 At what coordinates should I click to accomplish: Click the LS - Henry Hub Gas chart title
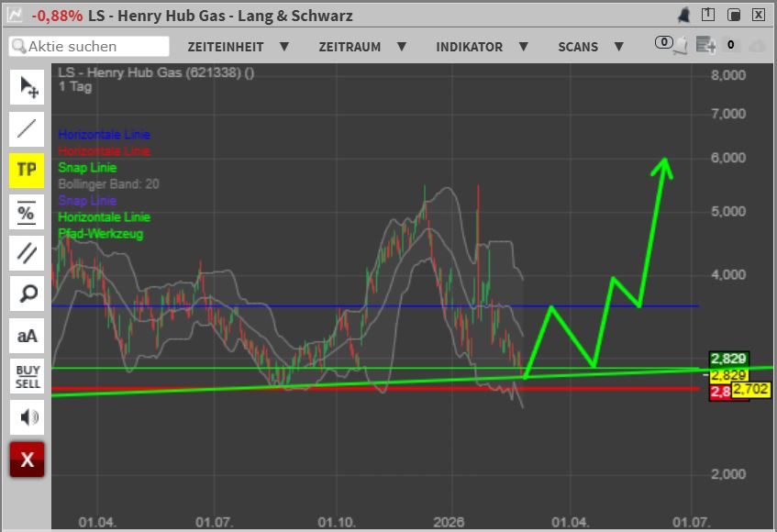[x=156, y=72]
